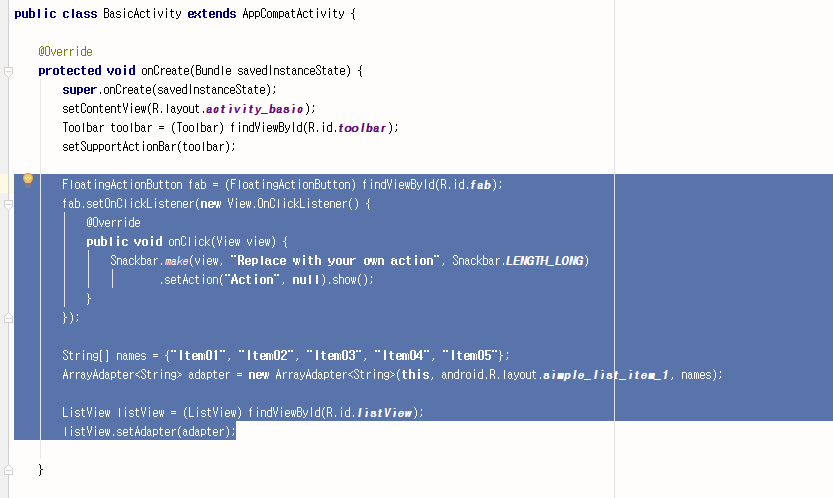Click the 'class' keyword

(x=80, y=14)
